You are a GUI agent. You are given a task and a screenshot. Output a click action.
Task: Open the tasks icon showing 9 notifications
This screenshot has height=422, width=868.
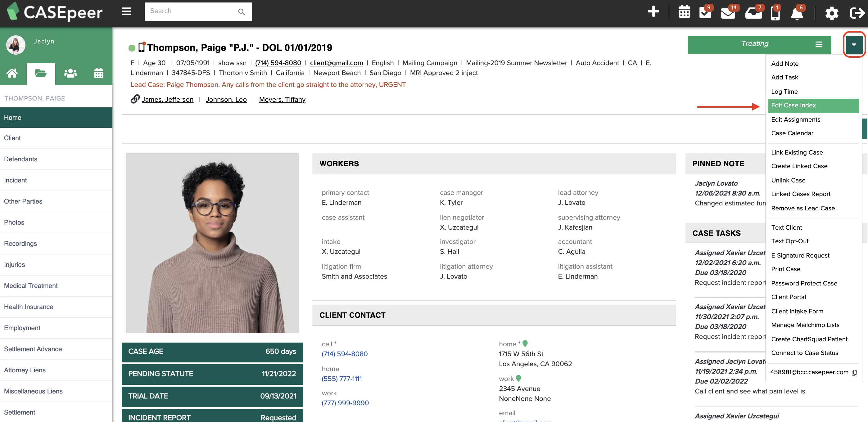click(x=705, y=13)
